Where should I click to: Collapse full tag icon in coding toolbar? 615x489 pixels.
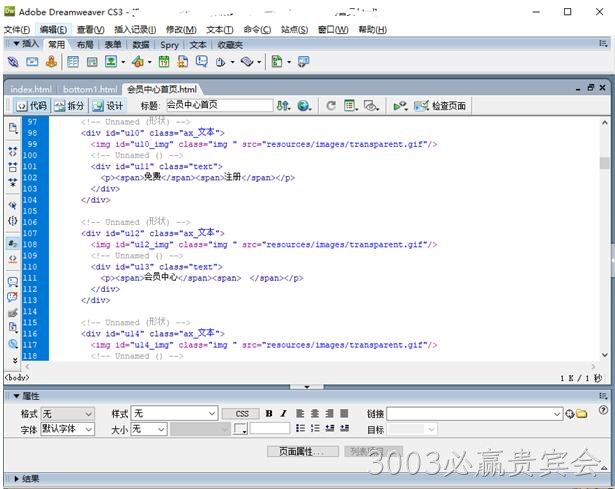click(x=13, y=152)
